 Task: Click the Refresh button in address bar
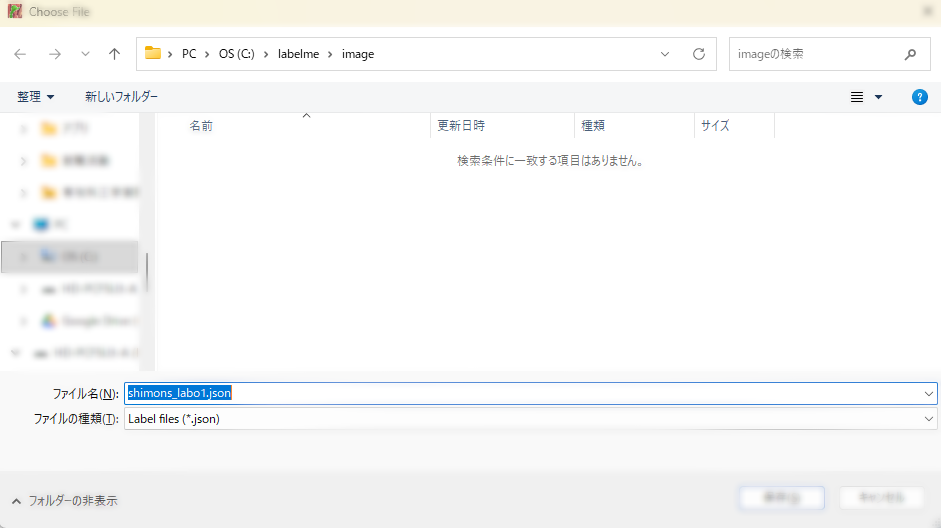(699, 54)
